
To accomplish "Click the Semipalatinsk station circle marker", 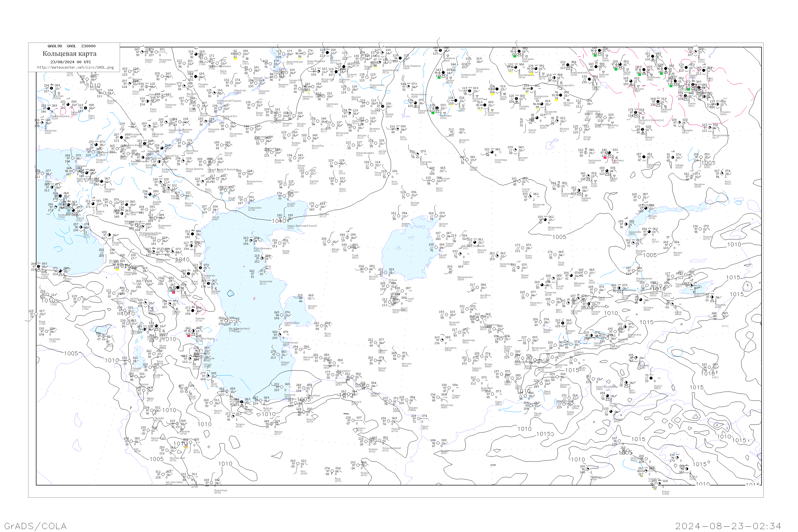I will 710,128.
